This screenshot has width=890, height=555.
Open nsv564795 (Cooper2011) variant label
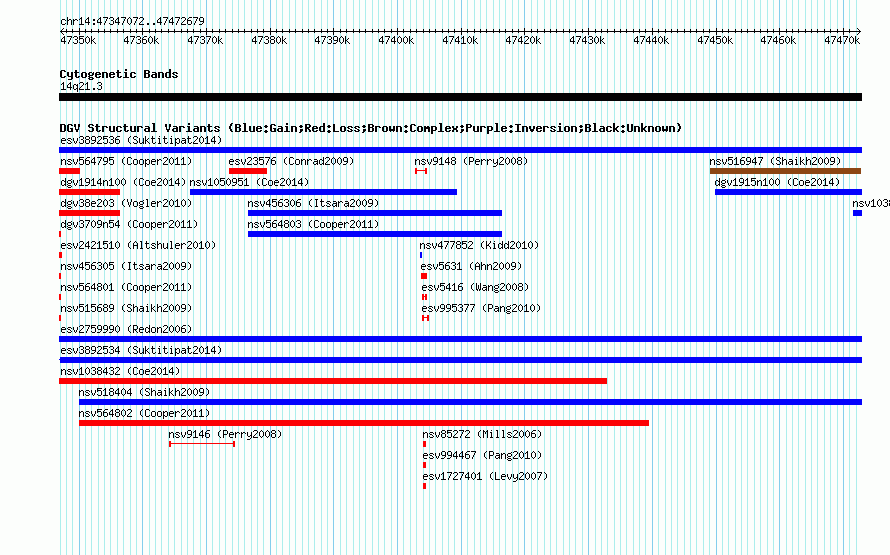[x=126, y=161]
